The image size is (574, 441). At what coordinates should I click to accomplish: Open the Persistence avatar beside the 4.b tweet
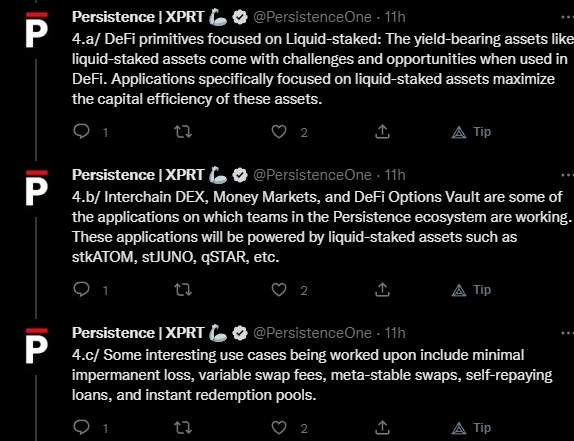point(37,187)
